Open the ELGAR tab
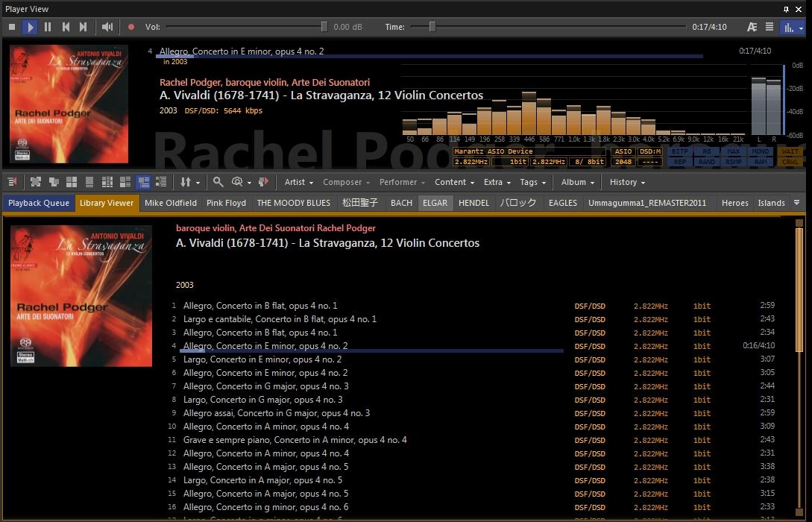The height and width of the screenshot is (522, 812). click(435, 203)
